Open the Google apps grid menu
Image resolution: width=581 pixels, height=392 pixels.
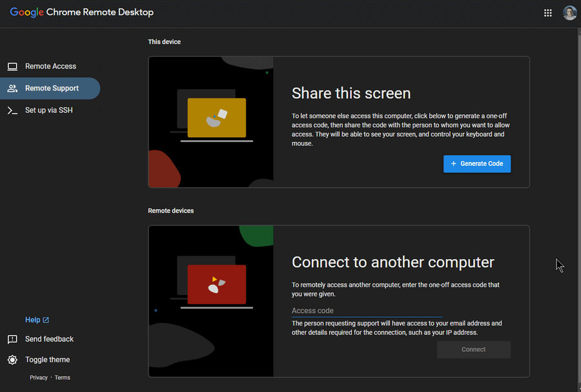(547, 13)
